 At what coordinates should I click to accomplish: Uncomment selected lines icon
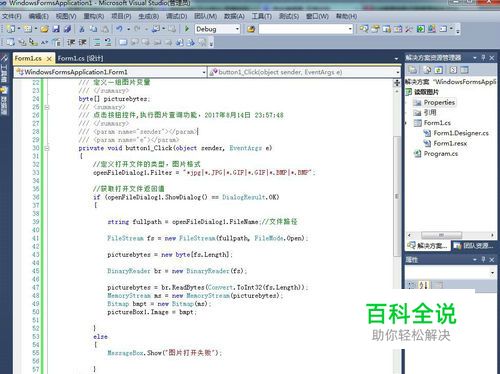coord(108,42)
